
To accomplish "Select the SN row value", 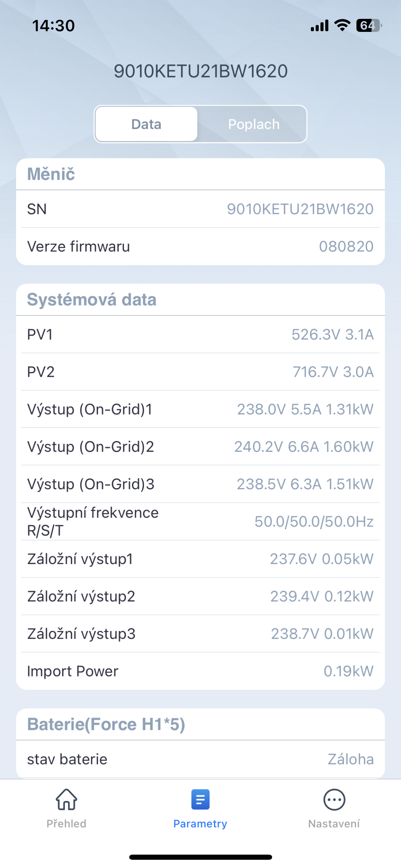I will pyautogui.click(x=300, y=209).
